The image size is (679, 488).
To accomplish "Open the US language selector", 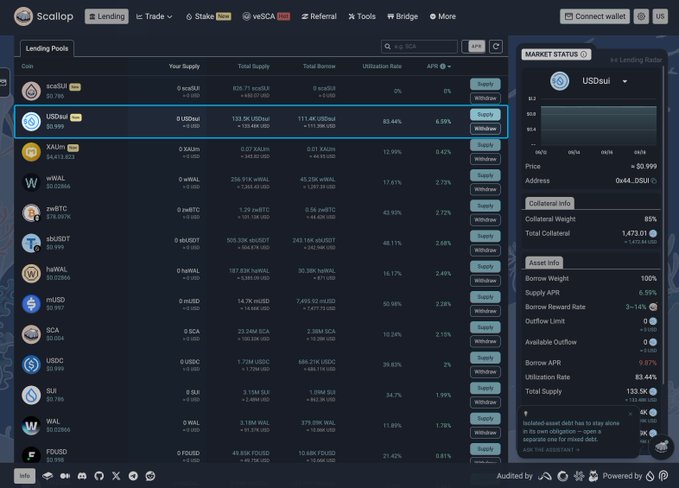I will tap(660, 16).
